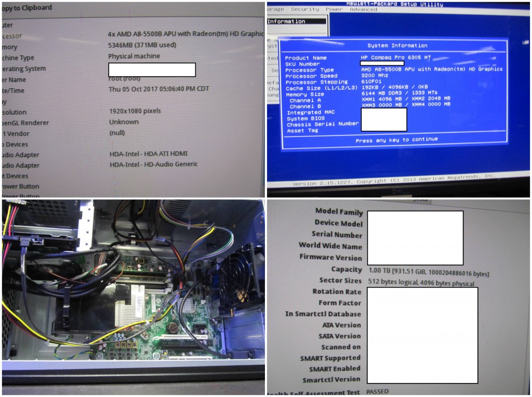The height and width of the screenshot is (397, 532).
Task: Select the Resolution row label
Action: tap(14, 112)
